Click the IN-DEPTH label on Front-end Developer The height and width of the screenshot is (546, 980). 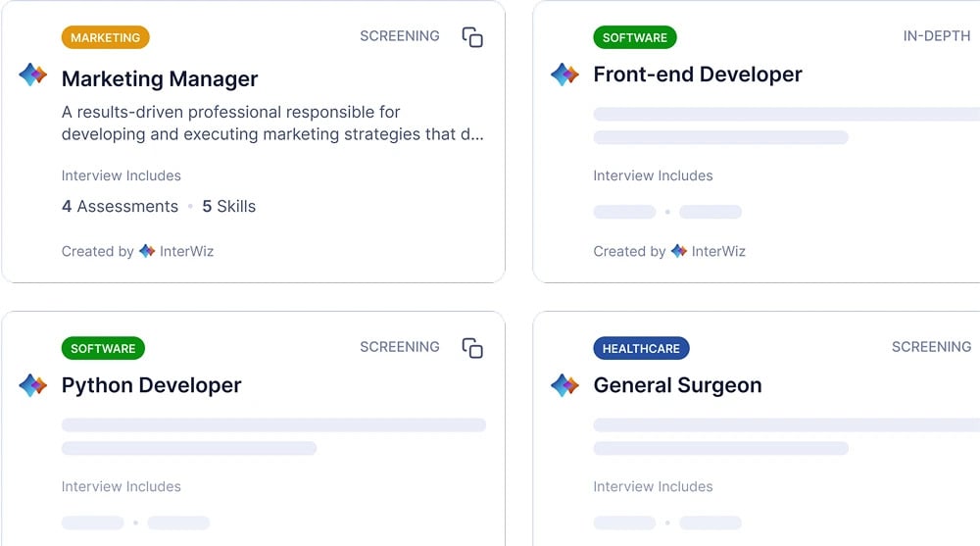click(x=936, y=36)
